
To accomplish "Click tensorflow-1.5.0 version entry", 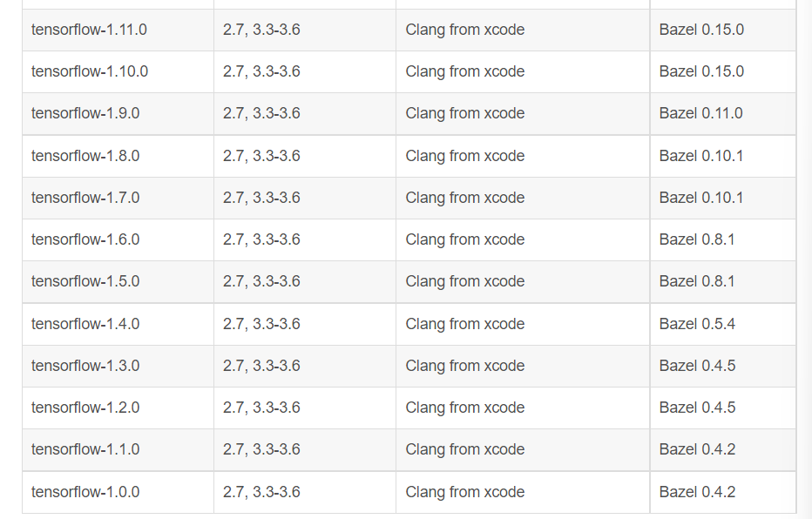I will tap(85, 281).
